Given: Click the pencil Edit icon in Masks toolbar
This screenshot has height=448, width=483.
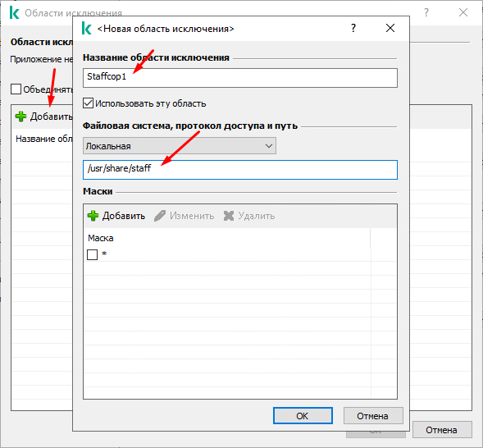Looking at the screenshot, I should [x=160, y=216].
